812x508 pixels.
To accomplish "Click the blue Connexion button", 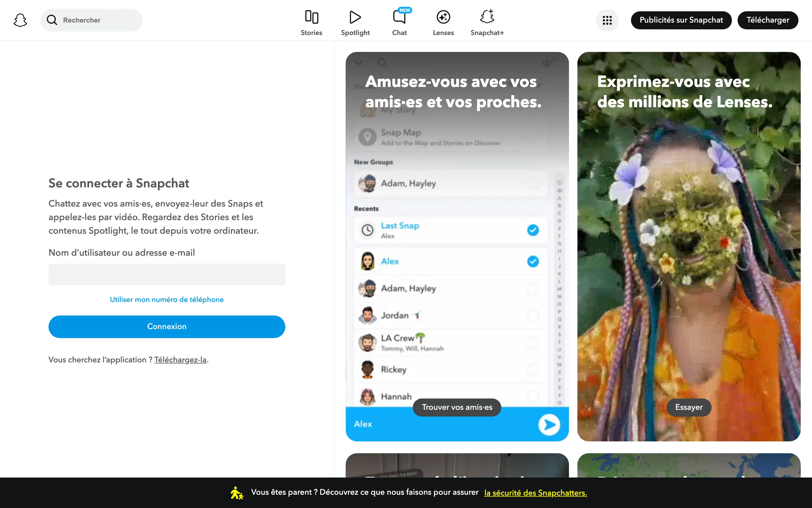I will pyautogui.click(x=167, y=327).
